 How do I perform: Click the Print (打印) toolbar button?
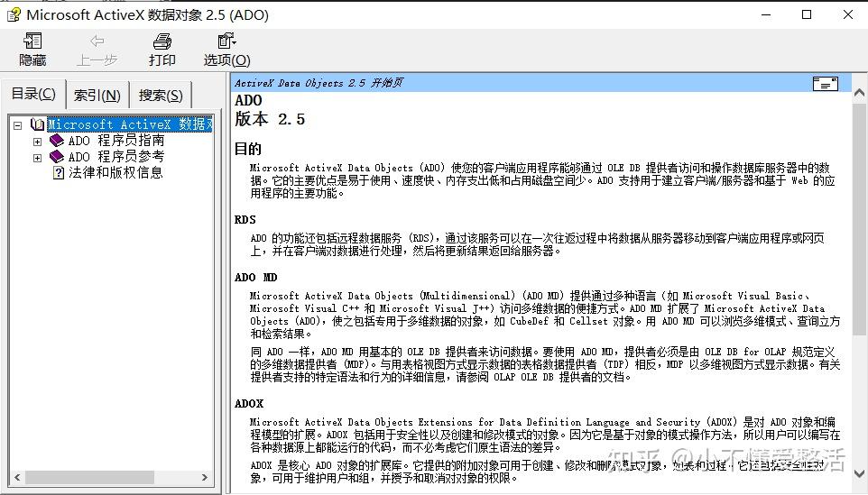point(162,50)
